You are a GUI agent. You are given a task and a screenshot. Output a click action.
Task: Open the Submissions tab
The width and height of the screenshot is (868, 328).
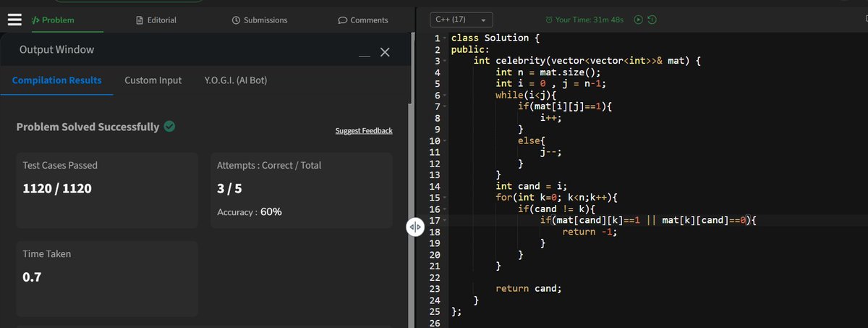click(x=259, y=20)
